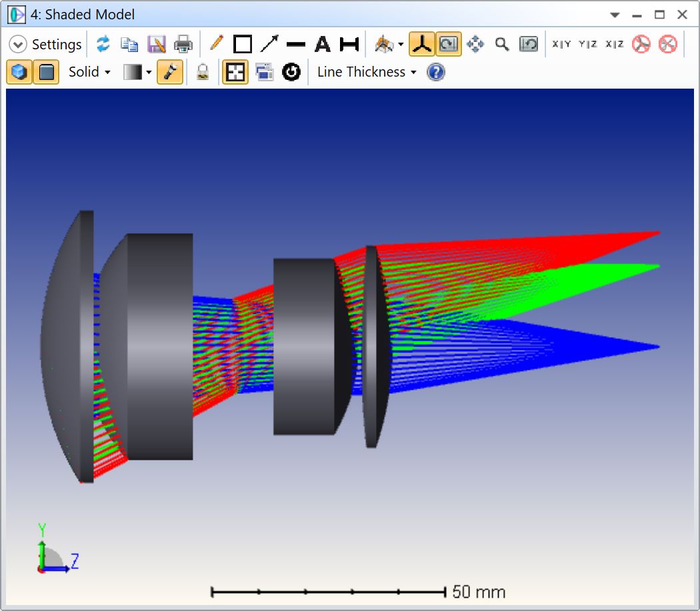
Task: Open the window title dropdown arrow menu
Action: coord(615,15)
